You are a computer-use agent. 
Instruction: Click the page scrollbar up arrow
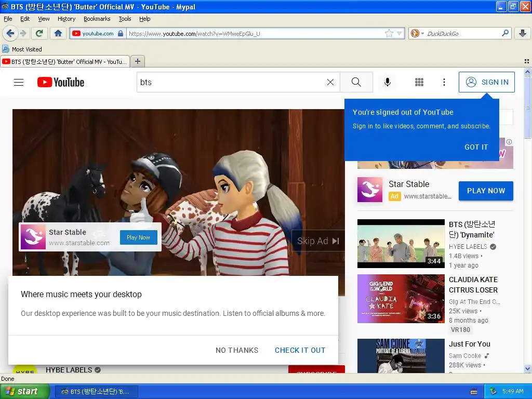click(x=527, y=72)
